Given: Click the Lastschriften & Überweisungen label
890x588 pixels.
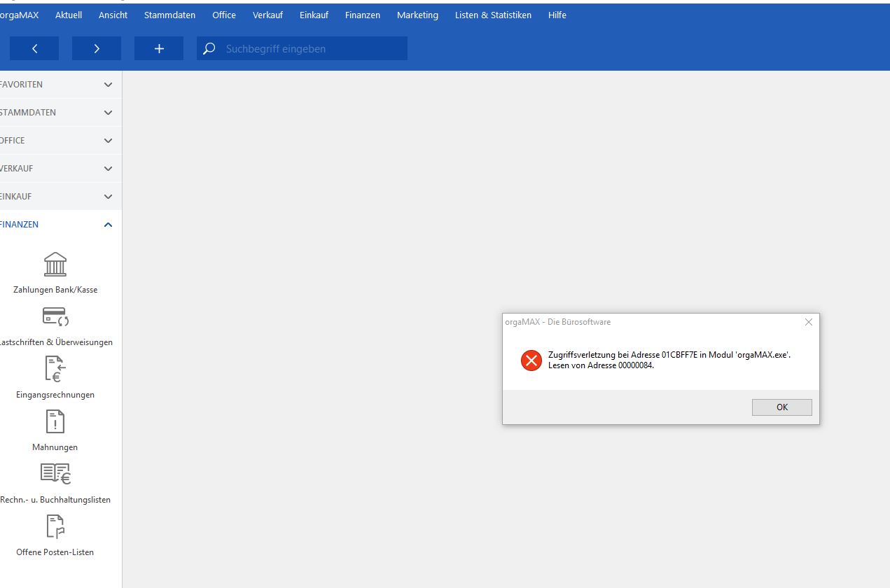Looking at the screenshot, I should (x=56, y=342).
